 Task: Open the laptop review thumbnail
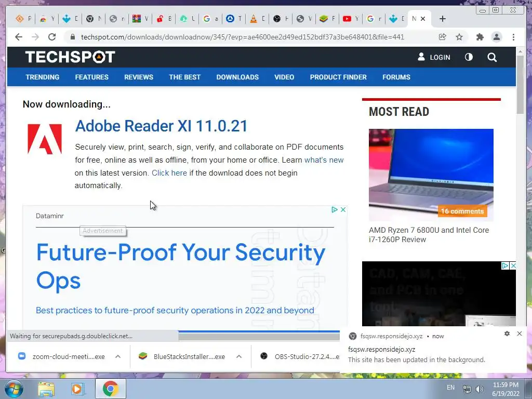click(431, 175)
